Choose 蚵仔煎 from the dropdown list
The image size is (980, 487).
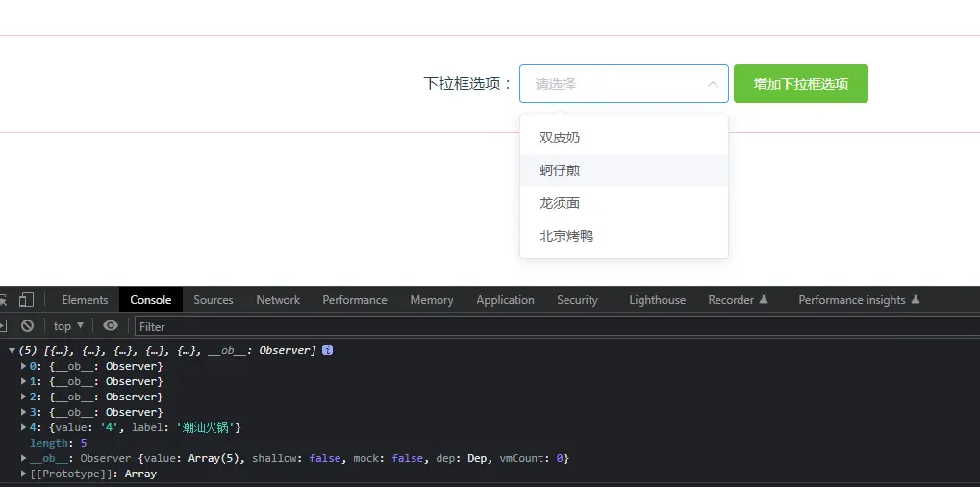coord(624,170)
